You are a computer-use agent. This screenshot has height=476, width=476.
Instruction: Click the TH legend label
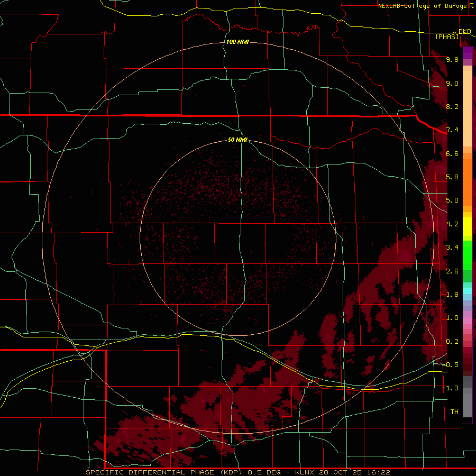tap(454, 412)
